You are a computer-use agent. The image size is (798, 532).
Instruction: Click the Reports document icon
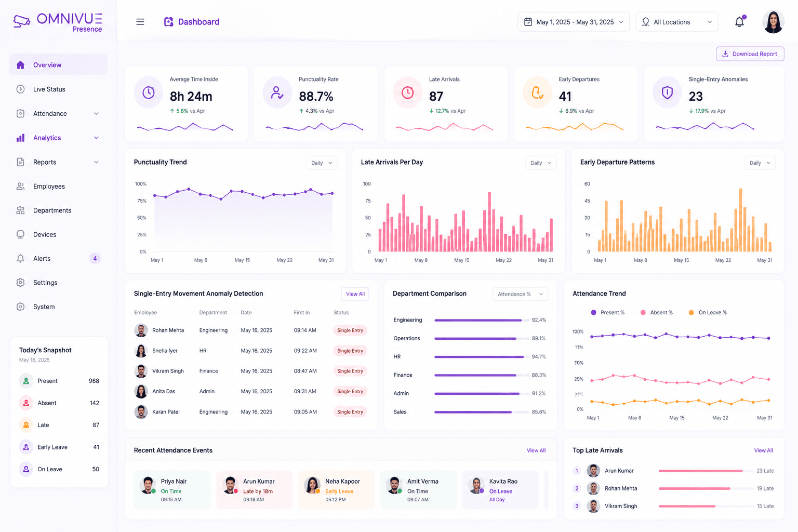tap(20, 162)
